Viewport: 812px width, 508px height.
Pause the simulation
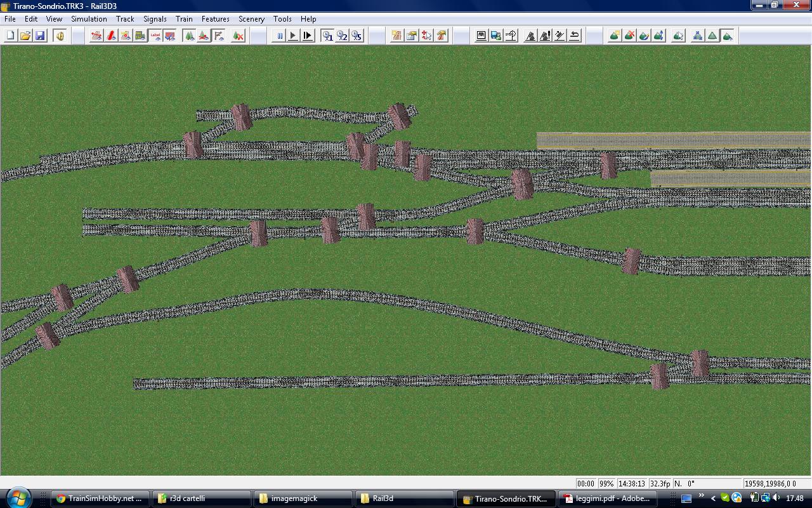[x=278, y=36]
